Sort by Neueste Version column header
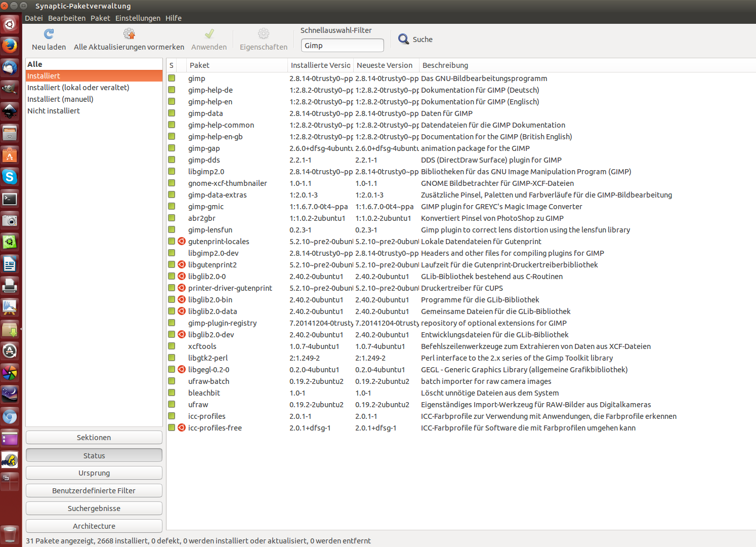Image resolution: width=756 pixels, height=547 pixels. (x=385, y=65)
